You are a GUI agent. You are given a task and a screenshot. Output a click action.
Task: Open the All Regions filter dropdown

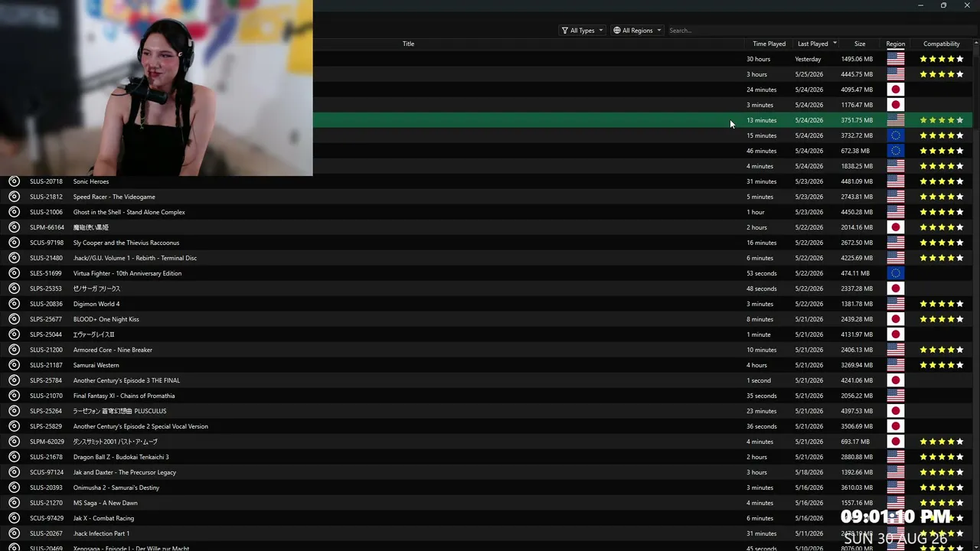(638, 31)
